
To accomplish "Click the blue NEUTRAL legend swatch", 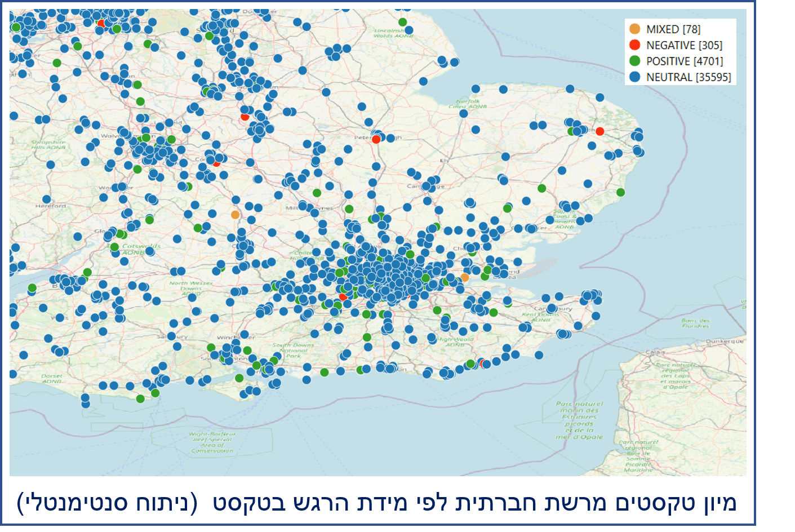I will [635, 77].
